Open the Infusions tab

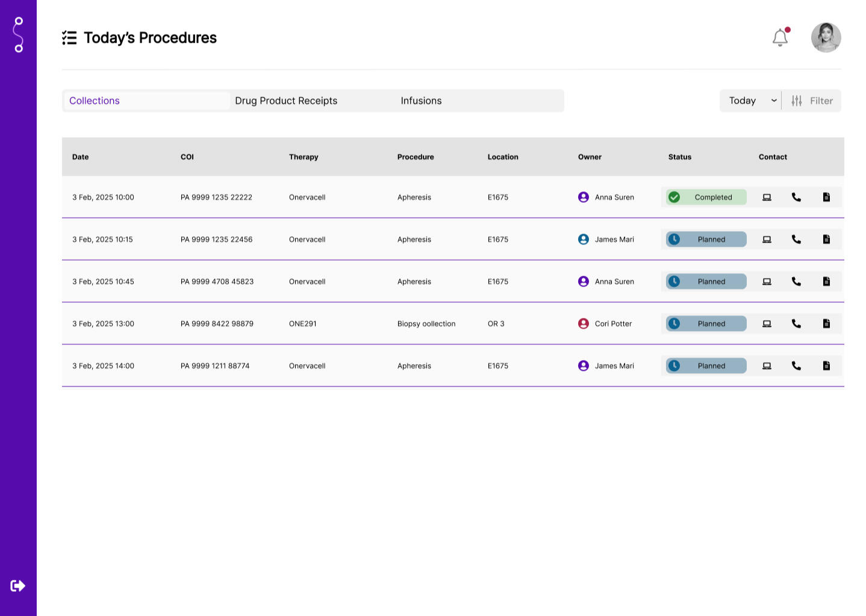[x=421, y=101]
